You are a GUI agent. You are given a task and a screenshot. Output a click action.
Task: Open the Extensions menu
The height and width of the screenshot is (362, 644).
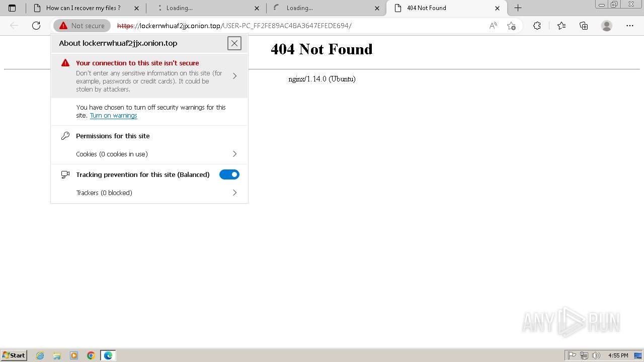point(537,26)
